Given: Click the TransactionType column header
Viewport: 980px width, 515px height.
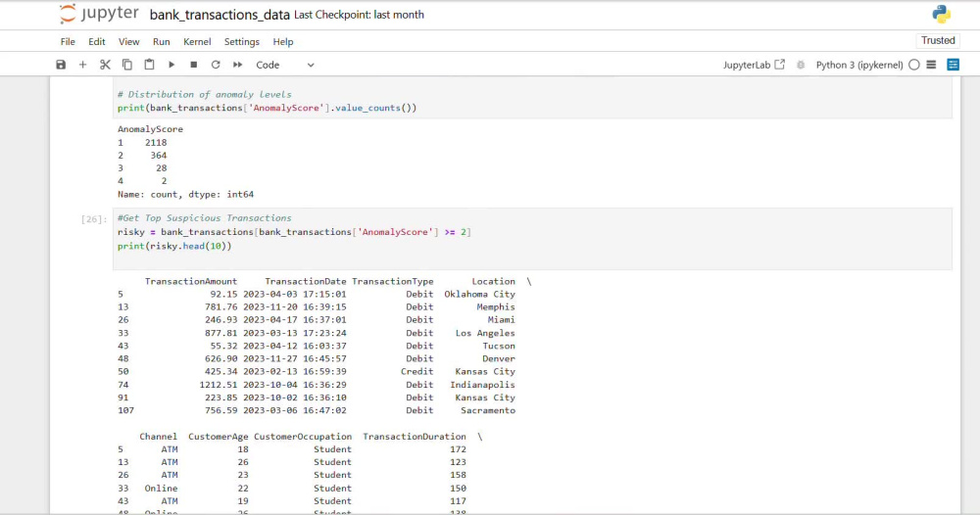Looking at the screenshot, I should tap(393, 282).
